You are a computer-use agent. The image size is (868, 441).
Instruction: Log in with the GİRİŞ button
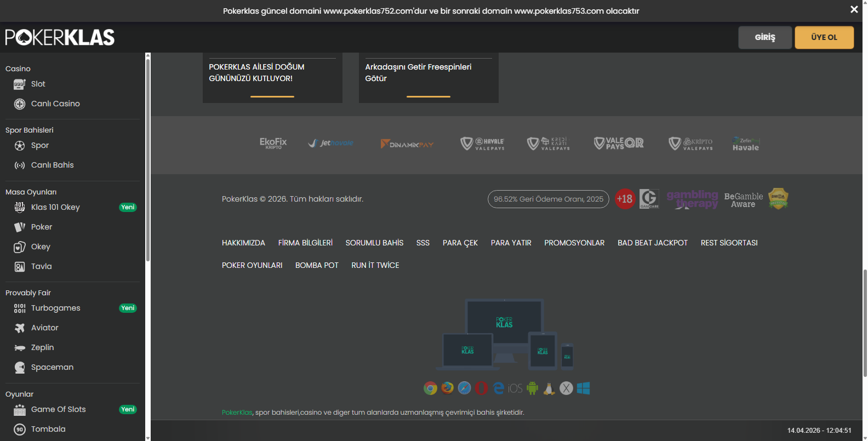coord(765,37)
